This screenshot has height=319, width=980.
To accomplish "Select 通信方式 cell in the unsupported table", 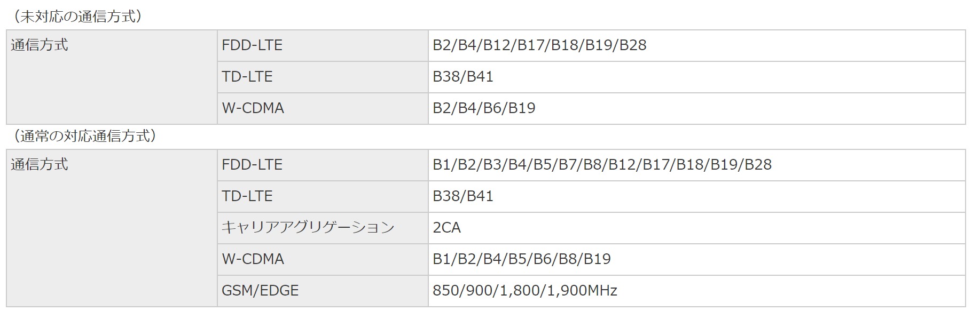I will coord(40,45).
